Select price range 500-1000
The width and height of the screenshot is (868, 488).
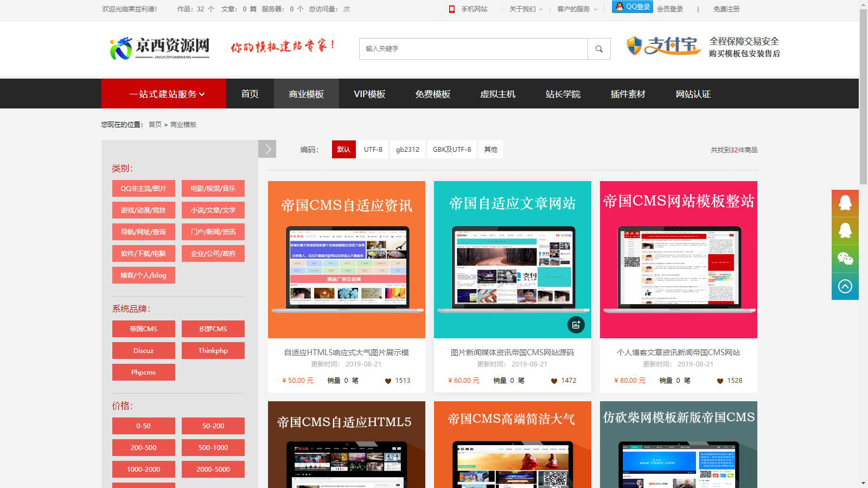[213, 448]
